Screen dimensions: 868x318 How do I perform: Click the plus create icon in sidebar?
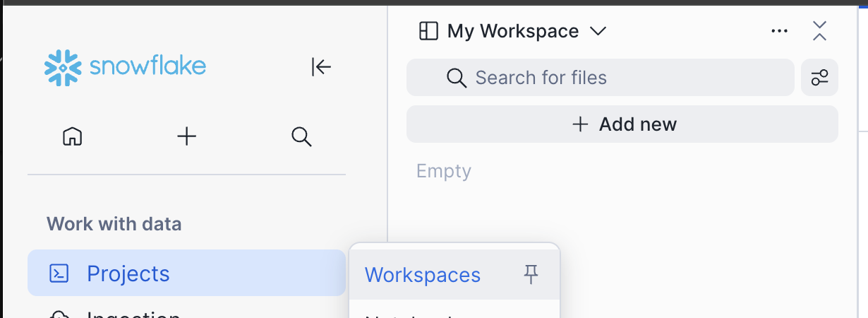click(186, 136)
